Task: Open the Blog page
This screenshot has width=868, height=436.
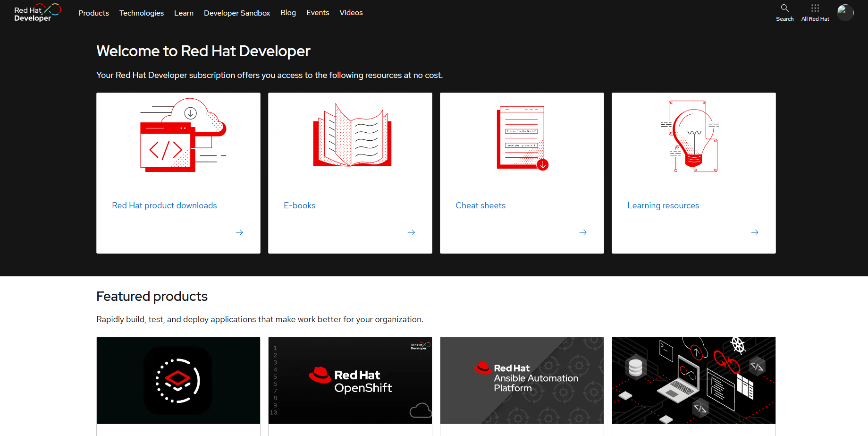Action: click(288, 13)
